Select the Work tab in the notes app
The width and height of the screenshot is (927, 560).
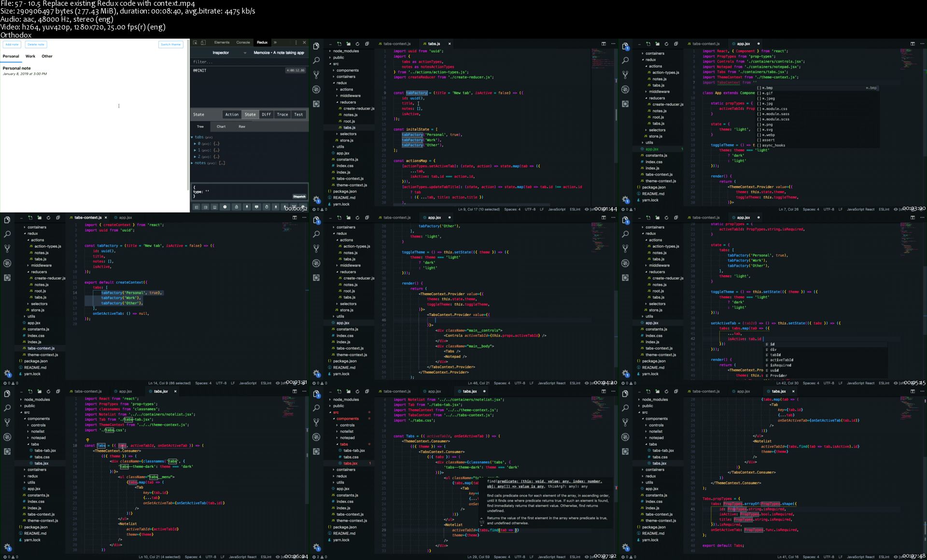pyautogui.click(x=30, y=56)
